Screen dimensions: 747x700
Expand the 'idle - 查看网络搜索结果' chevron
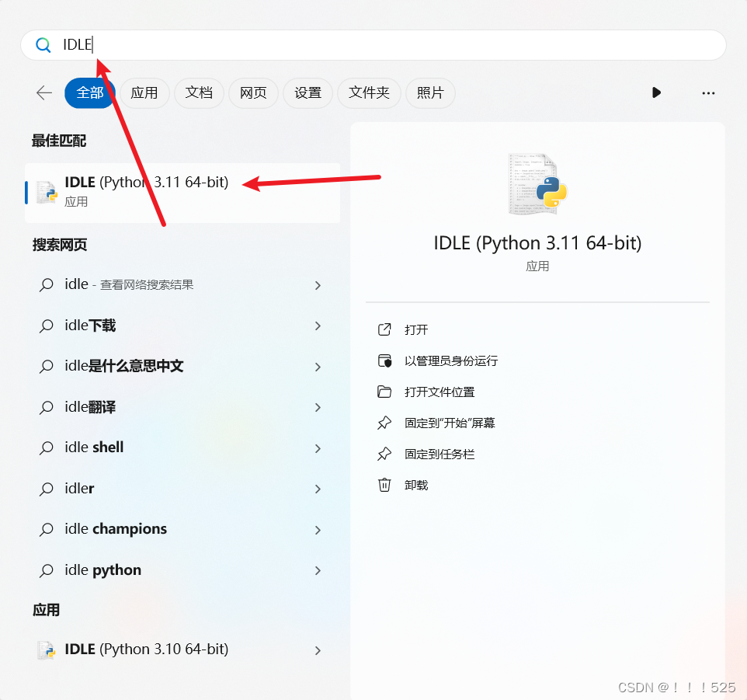318,285
